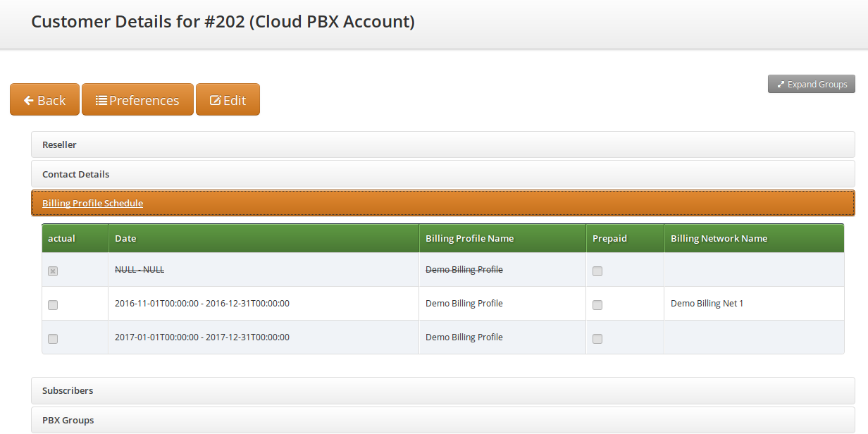Toggle Prepaid checkbox in the 2017 schedule row
This screenshot has height=434, width=868.
pos(597,339)
